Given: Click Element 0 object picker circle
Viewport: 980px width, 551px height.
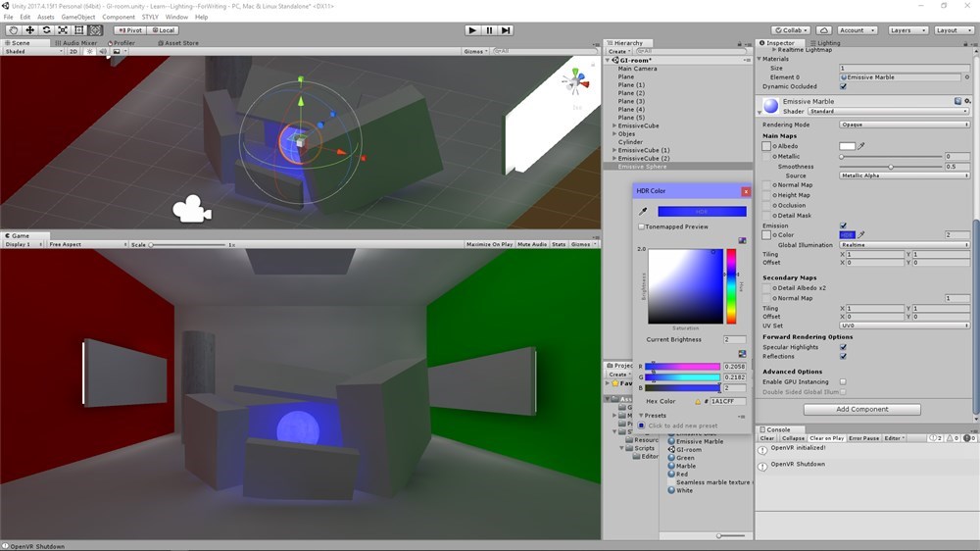Looking at the screenshot, I should tap(967, 76).
